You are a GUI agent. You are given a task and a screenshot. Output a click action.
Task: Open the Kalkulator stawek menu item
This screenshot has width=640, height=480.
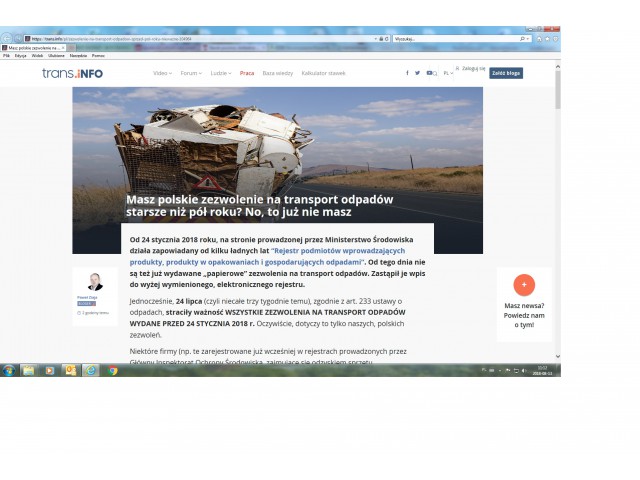[323, 73]
